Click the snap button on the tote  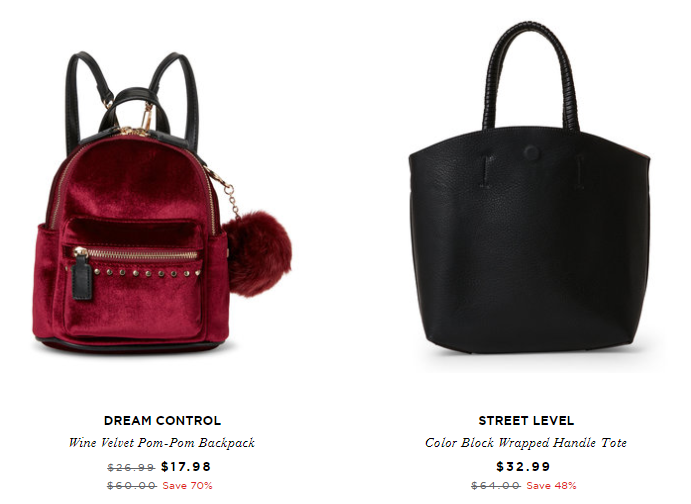click(x=531, y=152)
